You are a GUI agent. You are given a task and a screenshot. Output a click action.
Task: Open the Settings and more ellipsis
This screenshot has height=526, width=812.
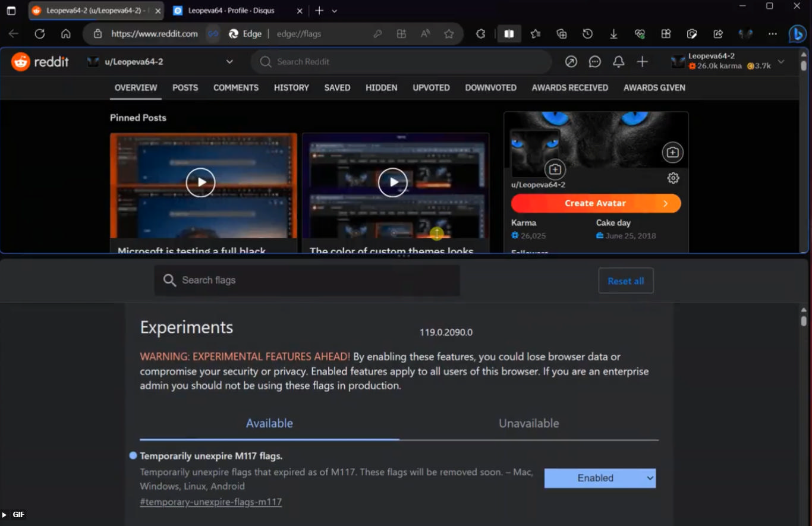[772, 34]
